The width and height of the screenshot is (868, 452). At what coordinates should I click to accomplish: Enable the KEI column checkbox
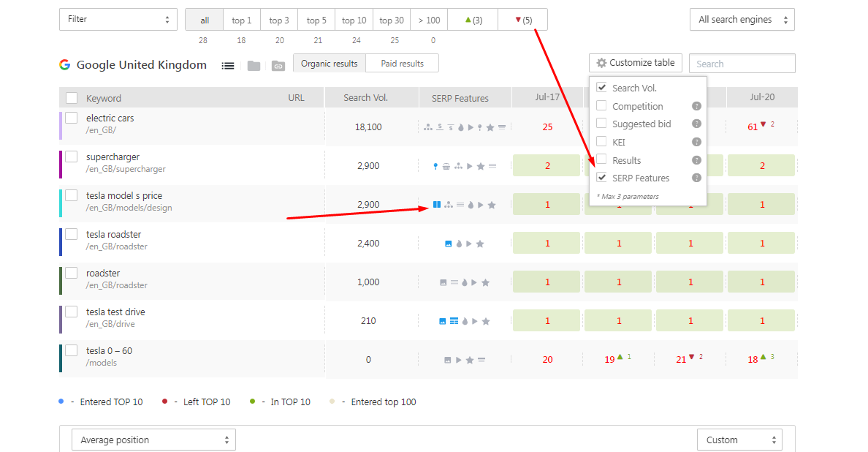(601, 141)
